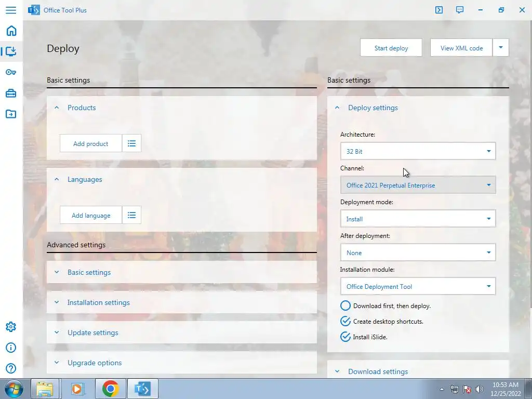Collapse the Deploy settings section
The height and width of the screenshot is (399, 532).
click(x=337, y=108)
